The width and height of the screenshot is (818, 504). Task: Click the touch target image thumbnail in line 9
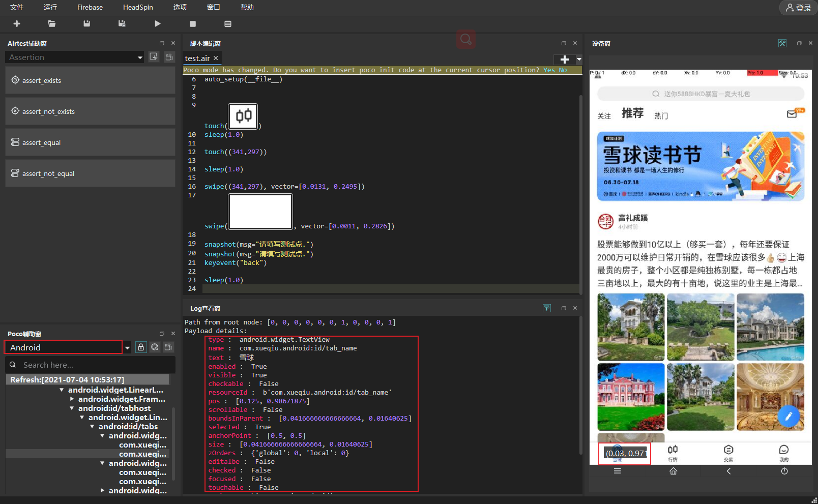[x=243, y=116]
